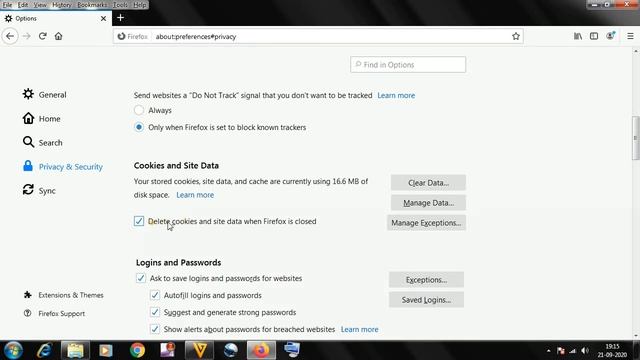Image resolution: width=640 pixels, height=360 pixels.
Task: Open Extensions & Themes
Action: [64, 295]
